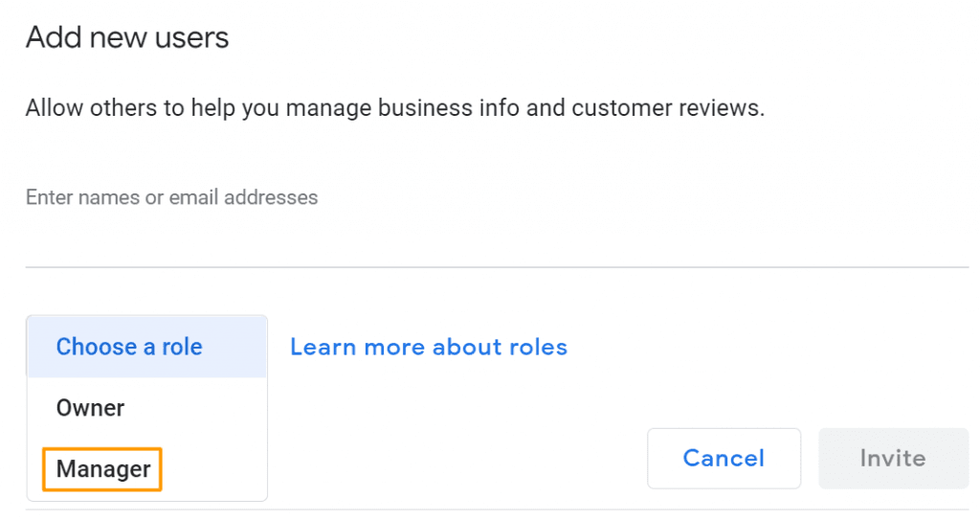The width and height of the screenshot is (980, 520).
Task: Click the disabled Invite button
Action: pyautogui.click(x=892, y=459)
